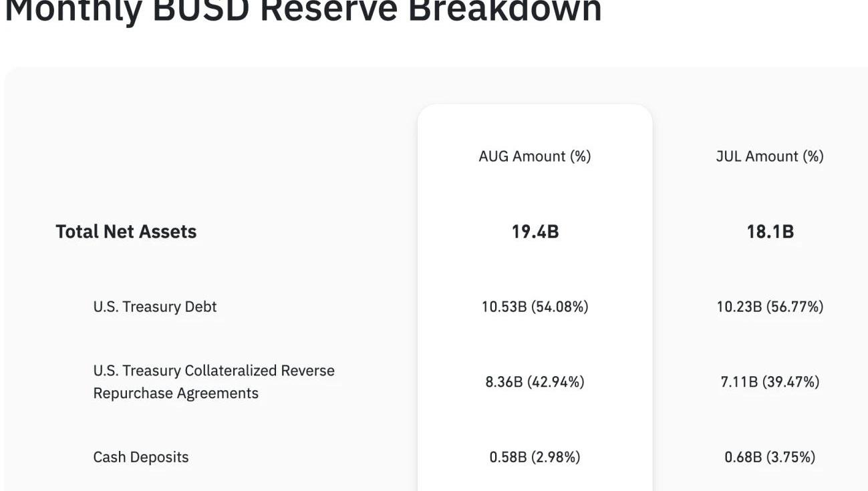
Task: Select the AUG Amount (%) column header
Action: click(535, 156)
